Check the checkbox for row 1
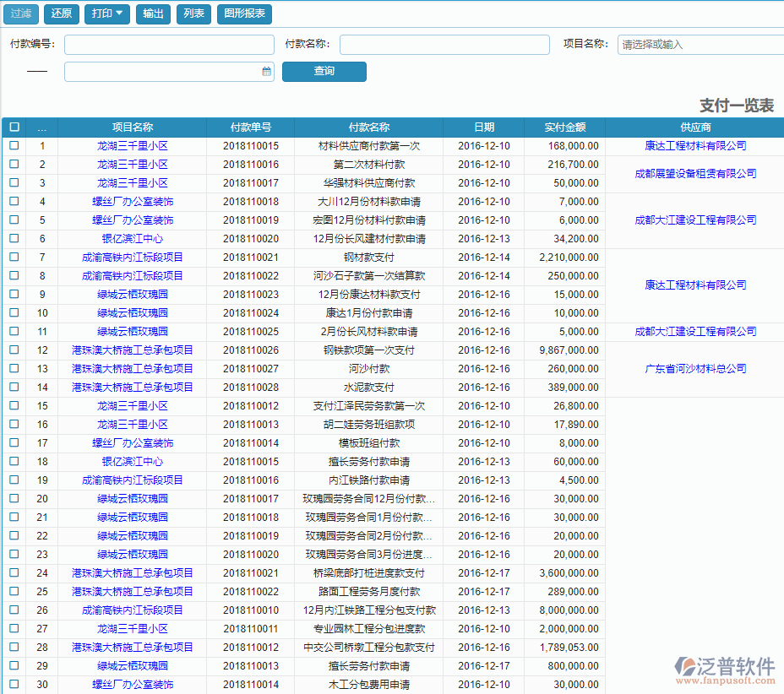784x694 pixels. pos(14,146)
